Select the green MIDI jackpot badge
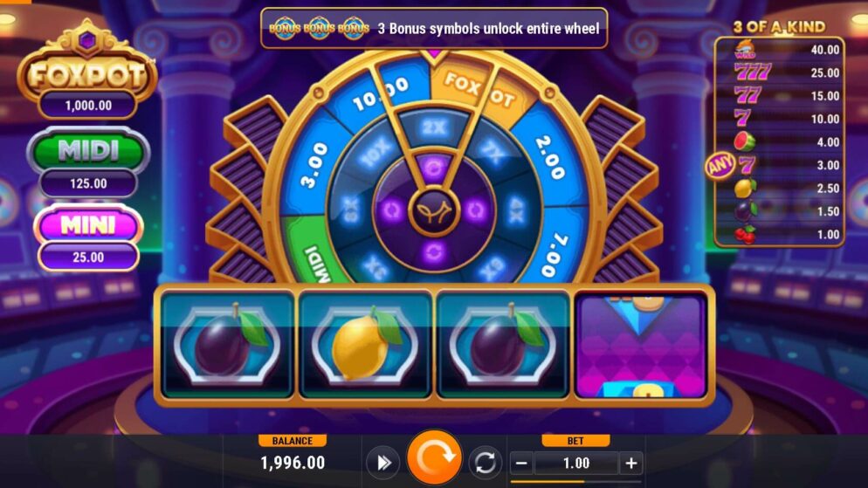The height and width of the screenshot is (488, 868). [x=88, y=150]
